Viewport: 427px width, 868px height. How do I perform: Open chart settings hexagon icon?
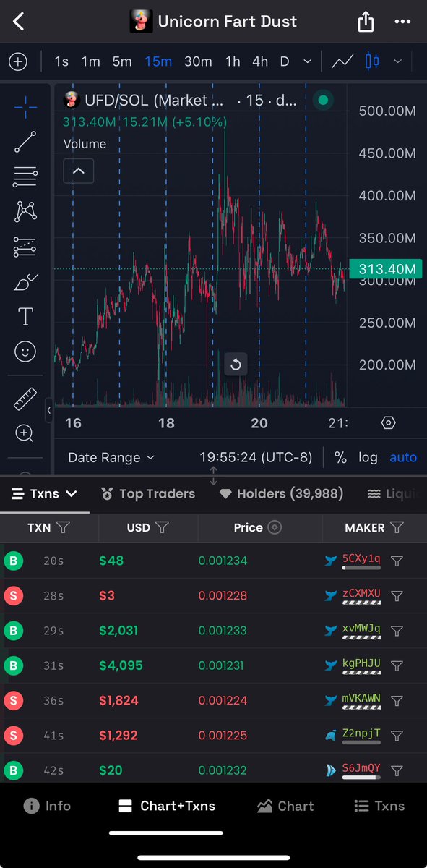point(389,423)
